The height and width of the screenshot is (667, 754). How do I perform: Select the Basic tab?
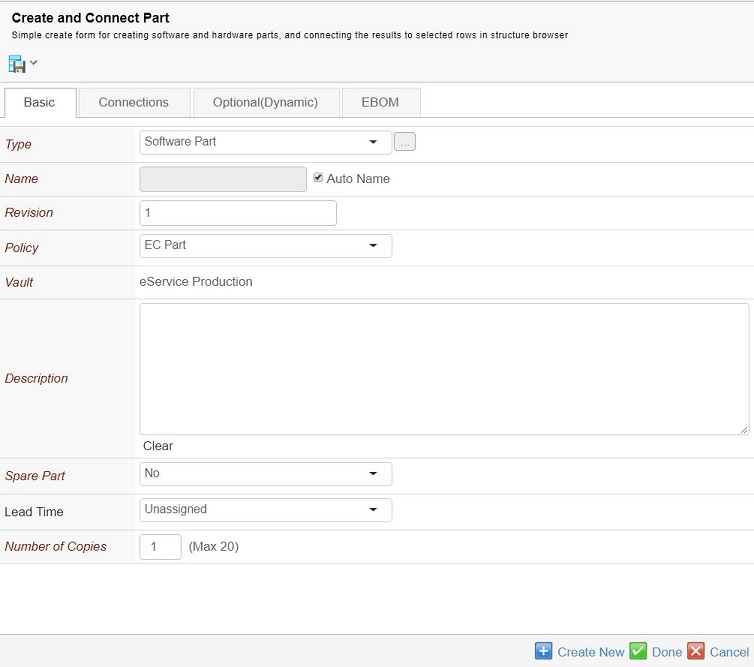pos(40,103)
